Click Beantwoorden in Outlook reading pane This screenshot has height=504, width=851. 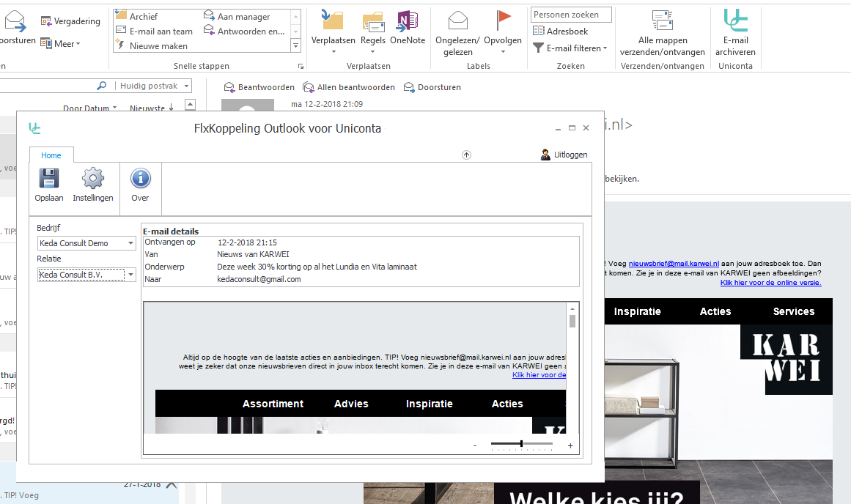(259, 87)
